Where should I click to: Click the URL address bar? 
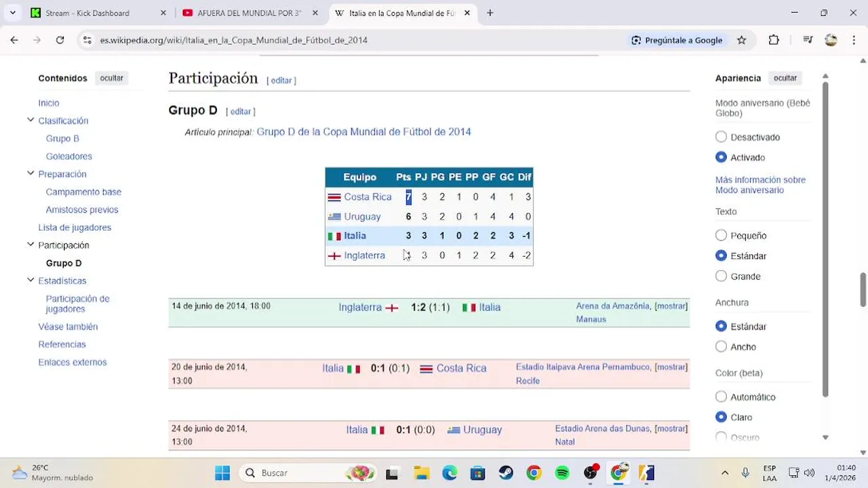click(x=359, y=40)
